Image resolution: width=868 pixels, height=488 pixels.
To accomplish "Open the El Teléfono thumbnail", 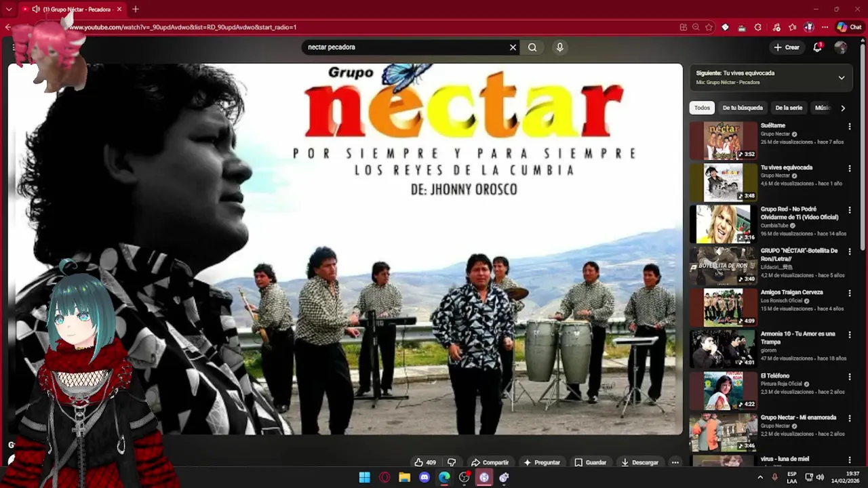I will 724,390.
